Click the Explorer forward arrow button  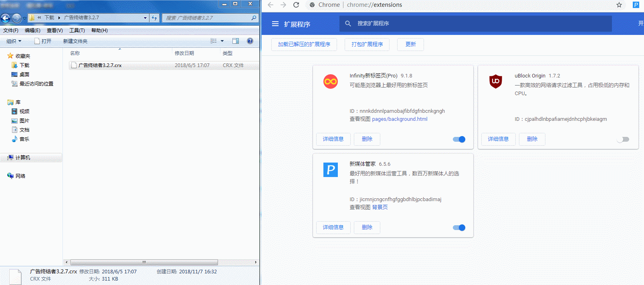pyautogui.click(x=16, y=18)
